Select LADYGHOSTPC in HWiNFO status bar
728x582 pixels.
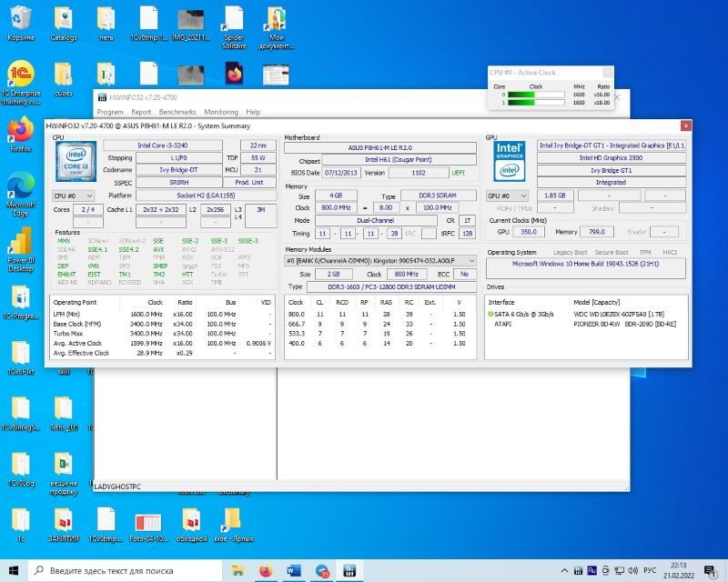click(x=117, y=487)
